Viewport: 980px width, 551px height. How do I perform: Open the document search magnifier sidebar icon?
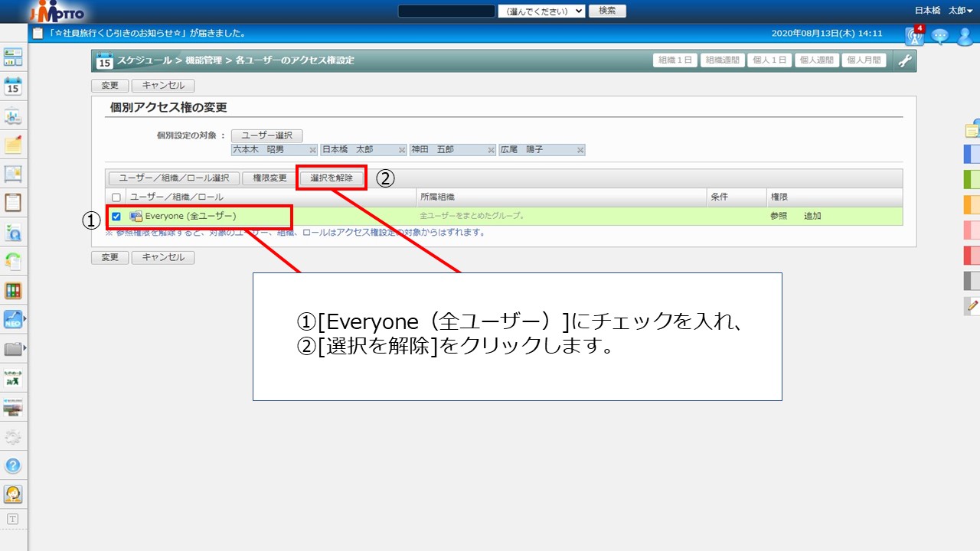13,232
